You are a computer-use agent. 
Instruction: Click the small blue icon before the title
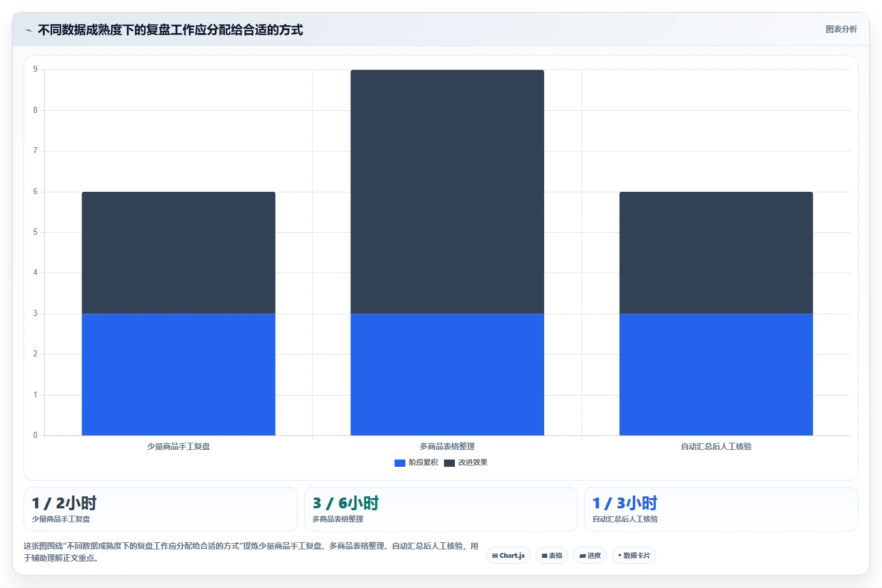click(x=28, y=30)
